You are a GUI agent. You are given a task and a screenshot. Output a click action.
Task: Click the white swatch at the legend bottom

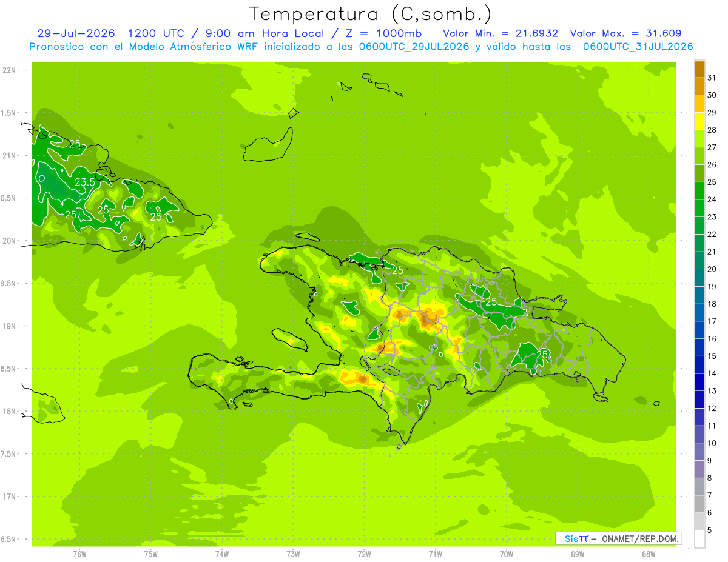pos(699,539)
